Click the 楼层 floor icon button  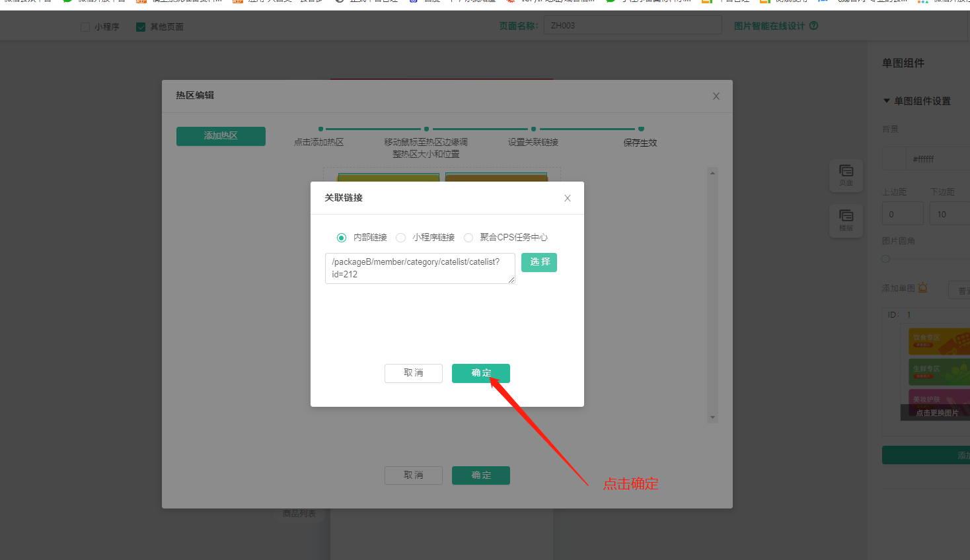pos(846,220)
